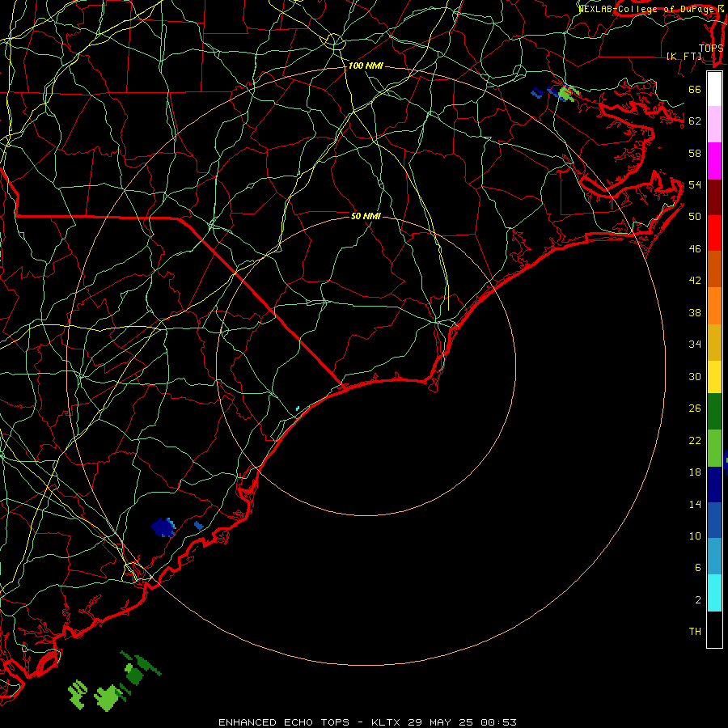Click the legend value "50"
The image size is (728, 728).
[695, 216]
